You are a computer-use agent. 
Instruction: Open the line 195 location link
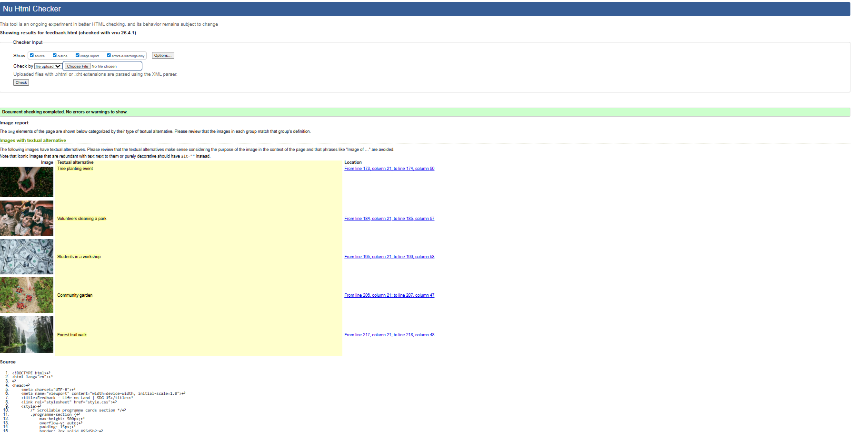point(389,256)
